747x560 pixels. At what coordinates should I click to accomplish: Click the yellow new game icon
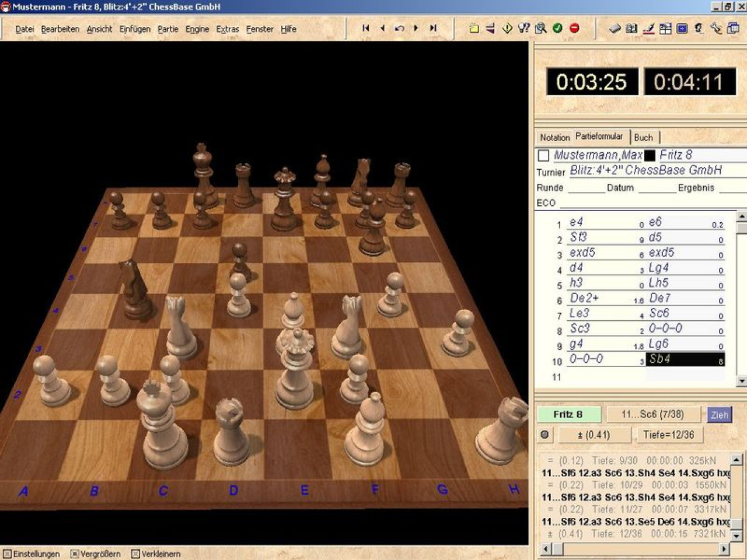(x=474, y=28)
